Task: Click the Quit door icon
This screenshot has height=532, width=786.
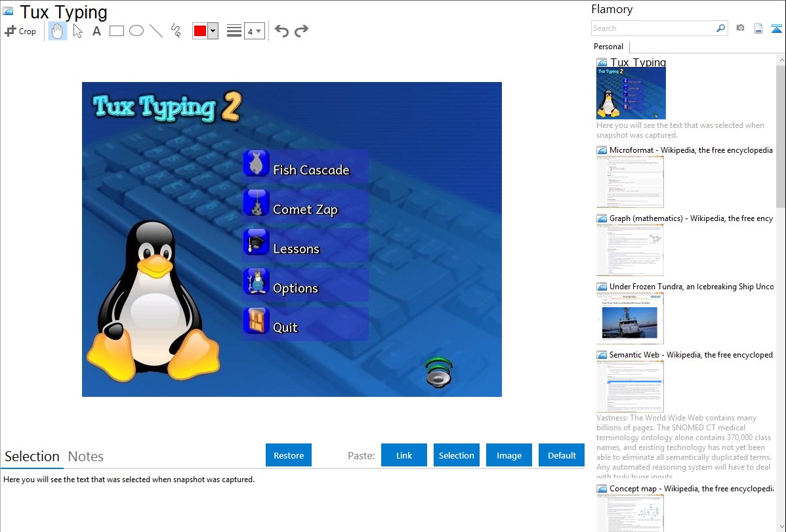Action: point(257,321)
